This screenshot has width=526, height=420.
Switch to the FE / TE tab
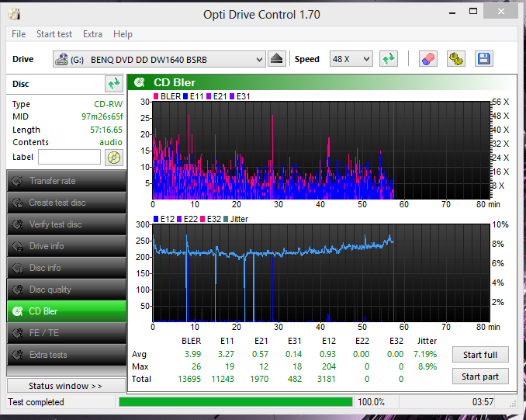67,333
